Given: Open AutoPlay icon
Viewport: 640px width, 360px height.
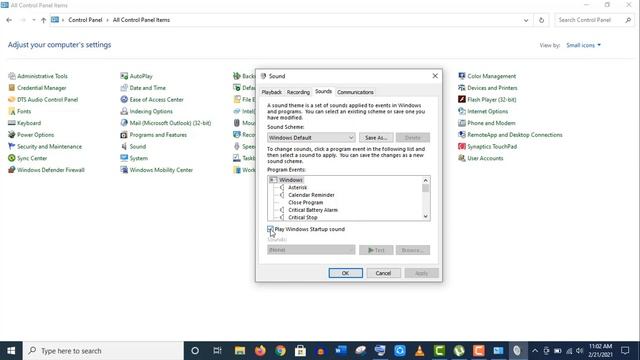Looking at the screenshot, I should click(124, 76).
